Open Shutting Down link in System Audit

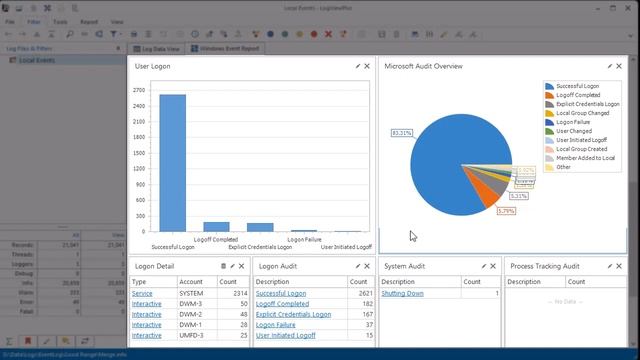pos(402,293)
